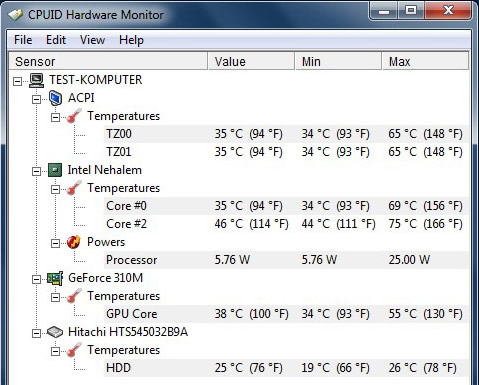Click the Max column header
This screenshot has width=479, height=385.
(426, 61)
